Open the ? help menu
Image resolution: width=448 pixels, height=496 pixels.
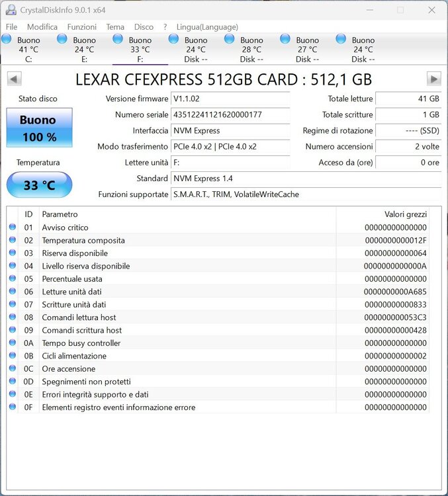(x=165, y=27)
